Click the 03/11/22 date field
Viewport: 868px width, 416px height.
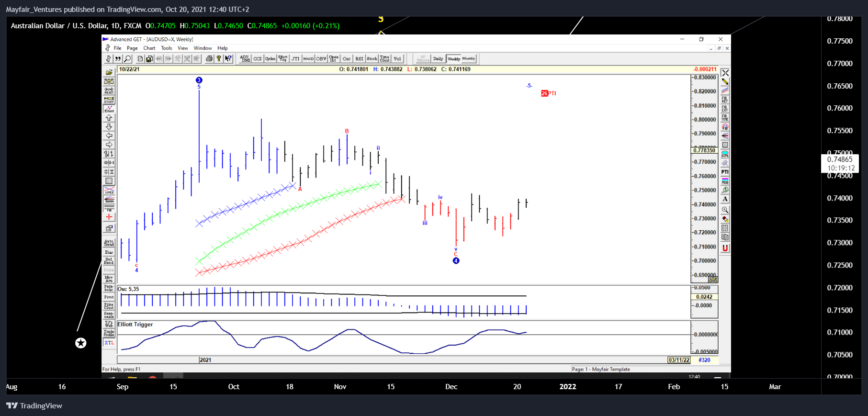679,360
